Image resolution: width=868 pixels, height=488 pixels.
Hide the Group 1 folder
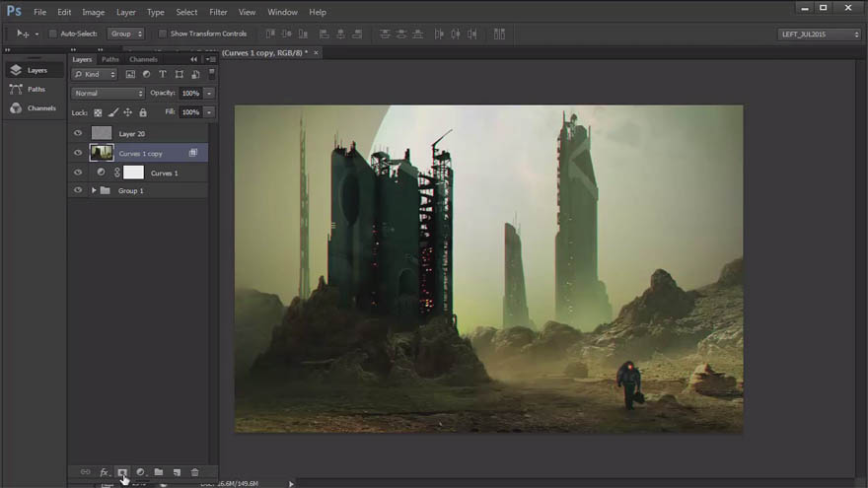click(78, 190)
